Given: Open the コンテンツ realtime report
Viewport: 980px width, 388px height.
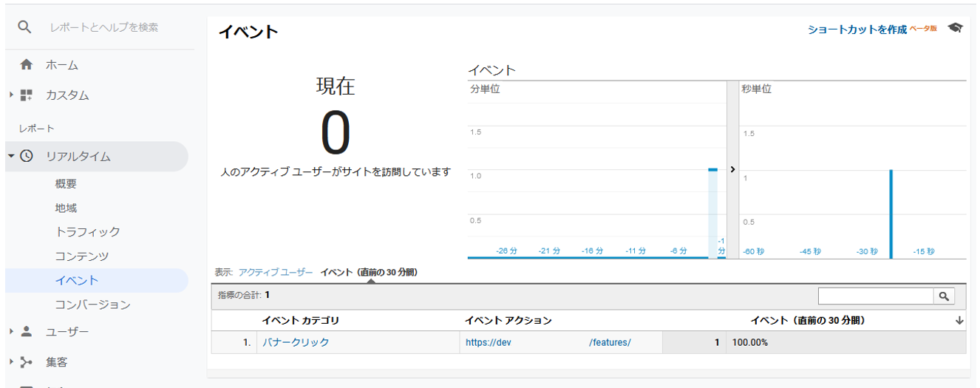Looking at the screenshot, I should pos(82,256).
